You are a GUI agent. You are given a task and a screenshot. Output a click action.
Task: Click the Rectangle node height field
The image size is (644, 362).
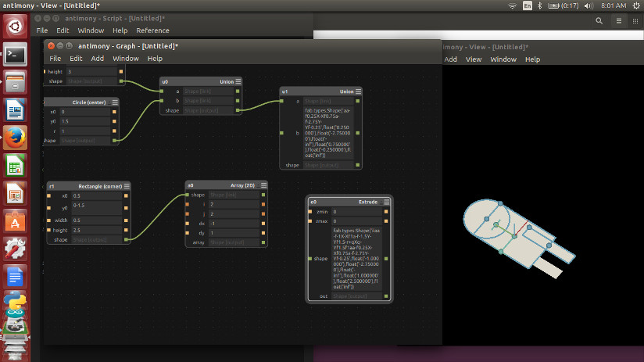click(96, 230)
